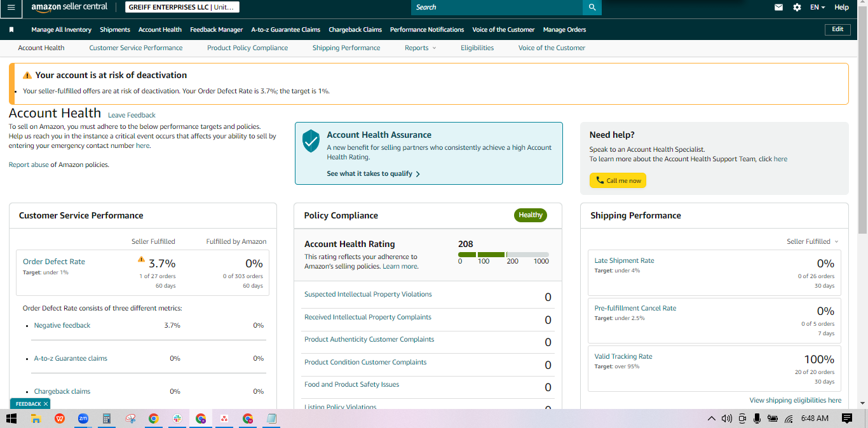Screen dimensions: 868x428
Task: Click the warning icon beside 3.7% defect rate
Action: pos(142,259)
